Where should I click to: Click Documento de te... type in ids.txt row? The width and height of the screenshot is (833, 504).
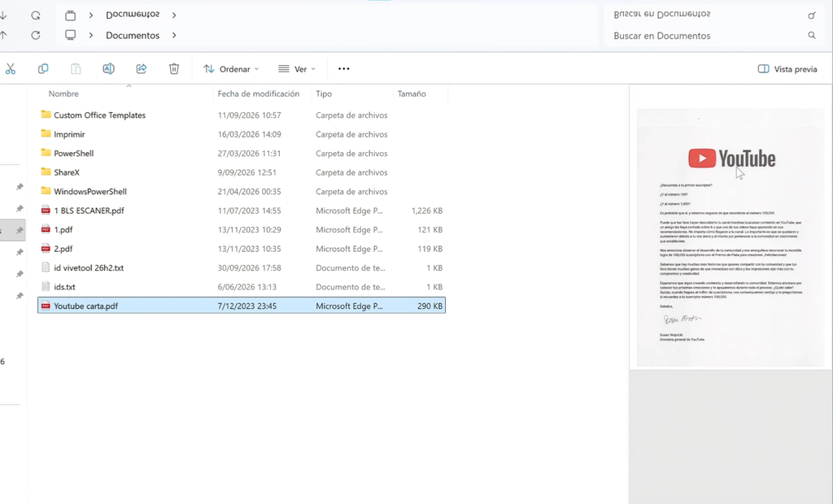coord(350,287)
